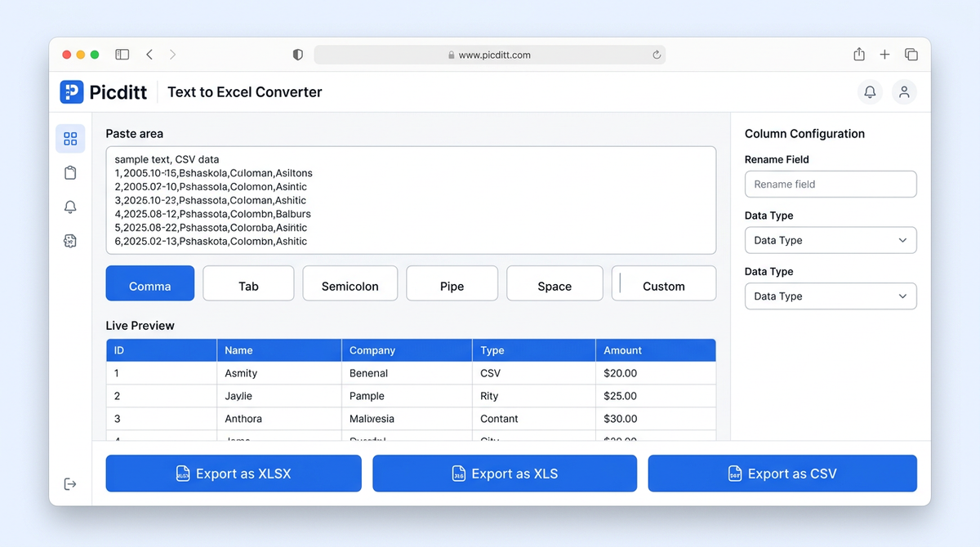Click the Rename field input box
Viewport: 980px width, 547px height.
tap(831, 185)
